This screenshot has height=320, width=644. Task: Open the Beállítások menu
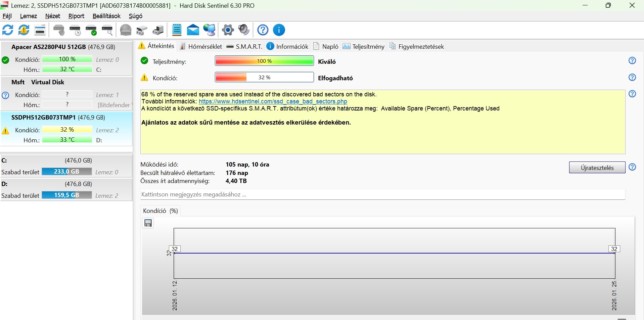106,16
